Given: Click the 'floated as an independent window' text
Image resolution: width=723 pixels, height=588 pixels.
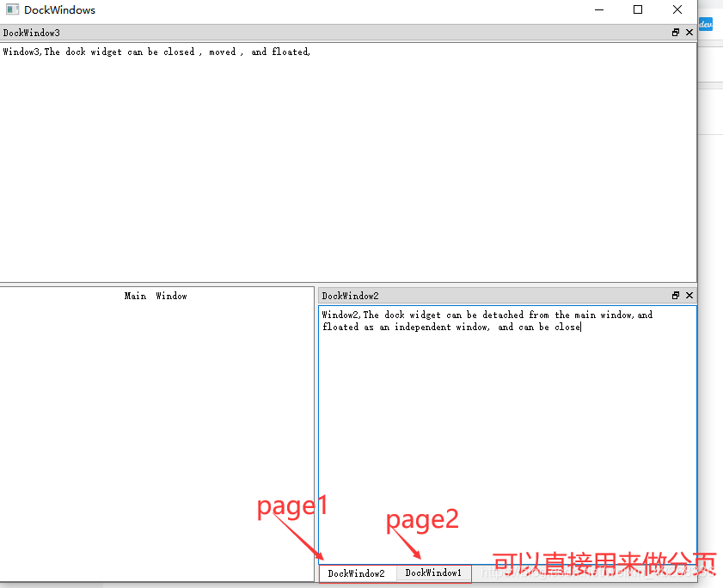Looking at the screenshot, I should tap(406, 327).
